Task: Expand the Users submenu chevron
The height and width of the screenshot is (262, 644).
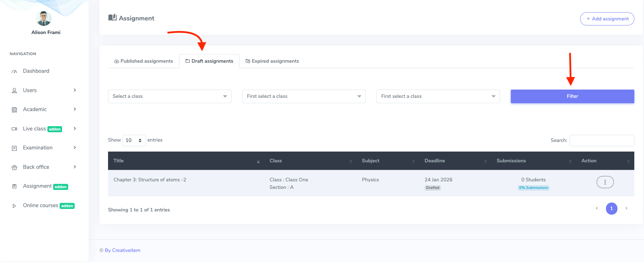Action: click(x=75, y=90)
